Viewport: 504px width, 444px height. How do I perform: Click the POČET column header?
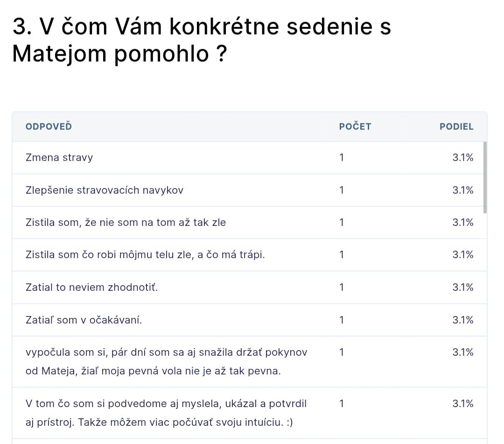click(355, 127)
